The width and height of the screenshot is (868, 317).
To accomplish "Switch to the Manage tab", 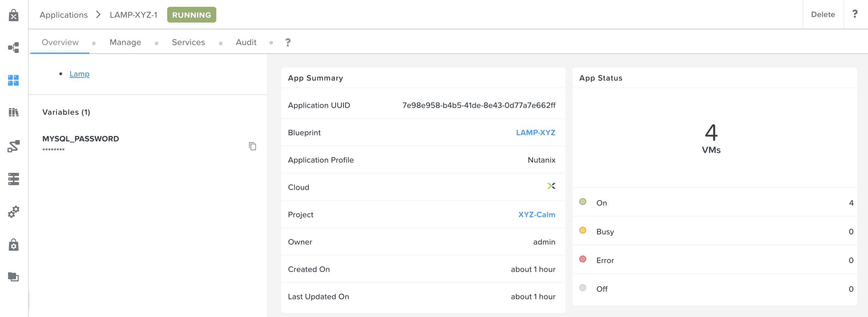I will (125, 42).
